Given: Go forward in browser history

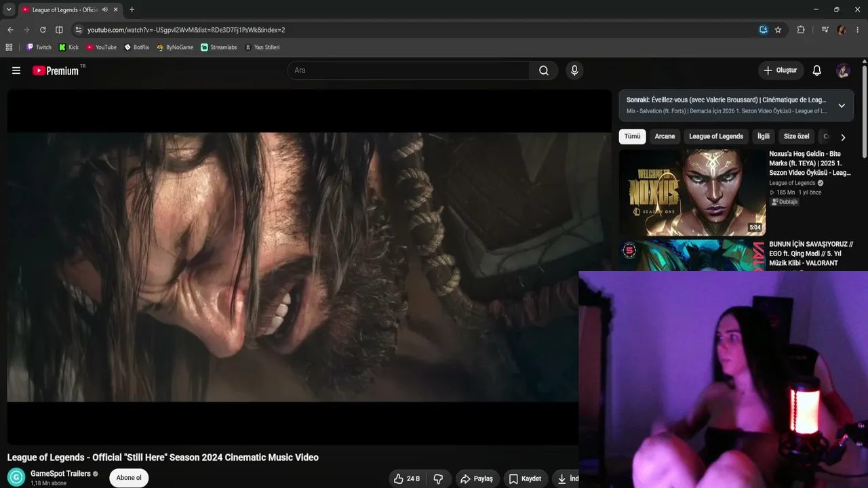Looking at the screenshot, I should click(x=26, y=30).
